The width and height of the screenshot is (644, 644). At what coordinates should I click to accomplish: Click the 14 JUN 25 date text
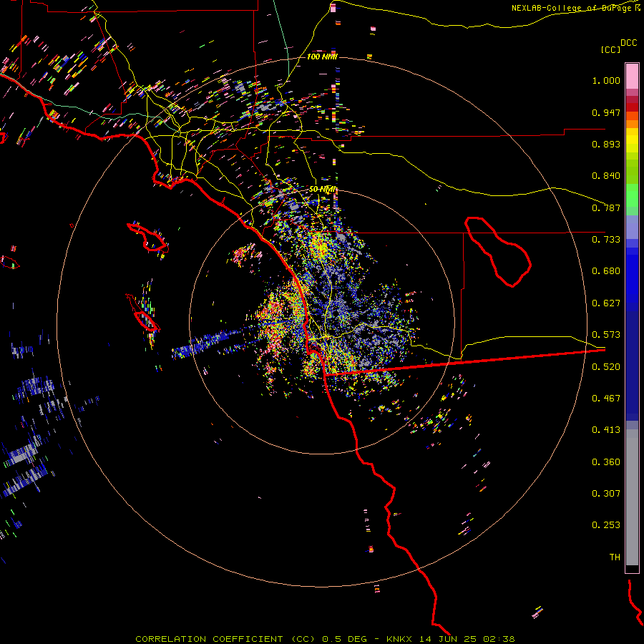pos(448,639)
